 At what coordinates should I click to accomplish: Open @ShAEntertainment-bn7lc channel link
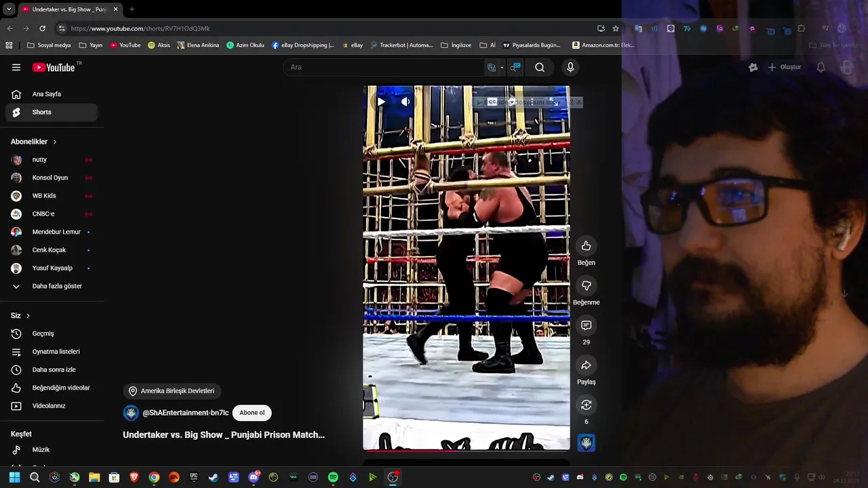click(185, 413)
